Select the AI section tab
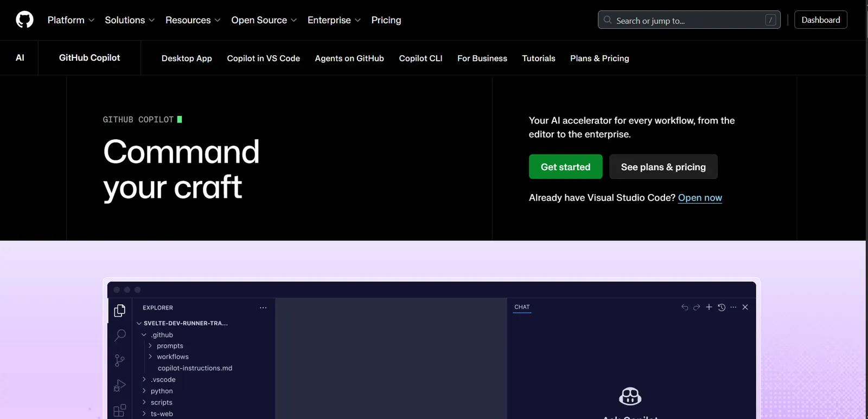This screenshot has height=419, width=868. click(20, 57)
